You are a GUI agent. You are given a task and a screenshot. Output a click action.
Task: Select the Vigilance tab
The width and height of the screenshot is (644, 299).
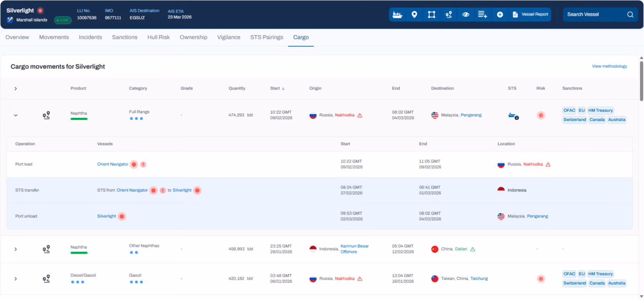(229, 37)
